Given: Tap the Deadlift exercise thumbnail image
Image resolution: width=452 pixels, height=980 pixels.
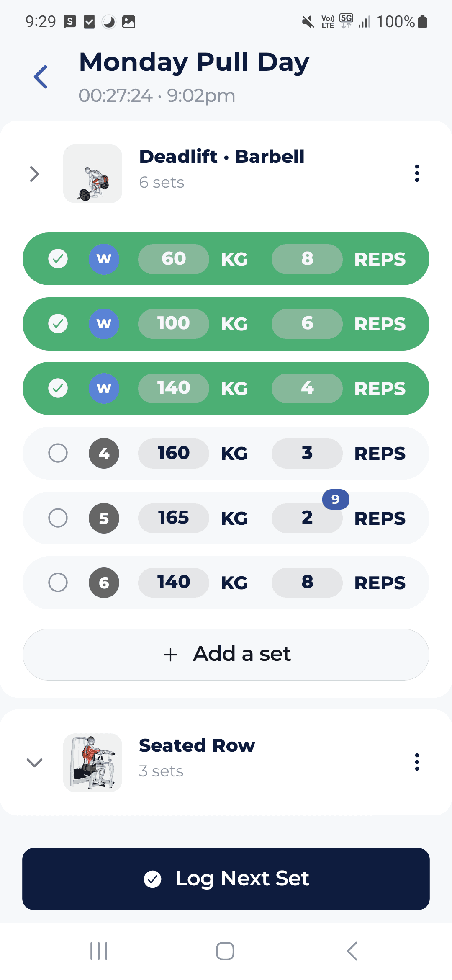Looking at the screenshot, I should [x=92, y=173].
